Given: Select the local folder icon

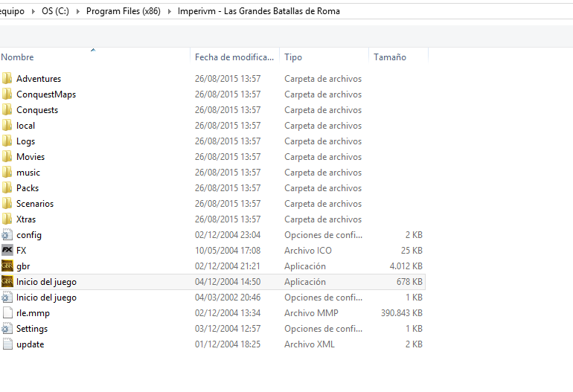Looking at the screenshot, I should pos(7,125).
